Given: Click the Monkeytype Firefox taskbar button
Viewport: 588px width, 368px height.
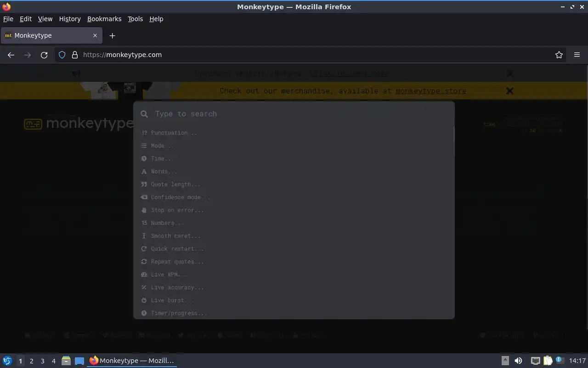Looking at the screenshot, I should [132, 361].
